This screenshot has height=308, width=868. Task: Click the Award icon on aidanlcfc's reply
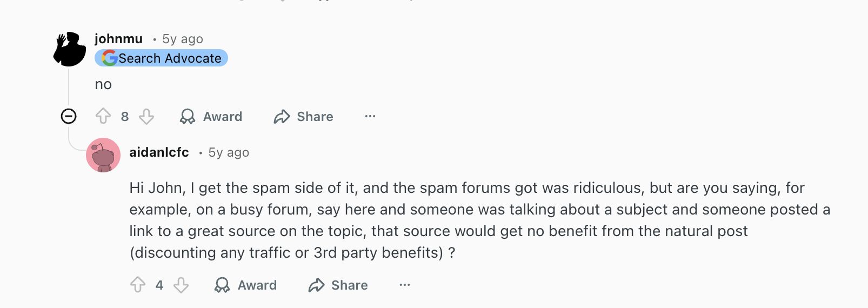[222, 285]
